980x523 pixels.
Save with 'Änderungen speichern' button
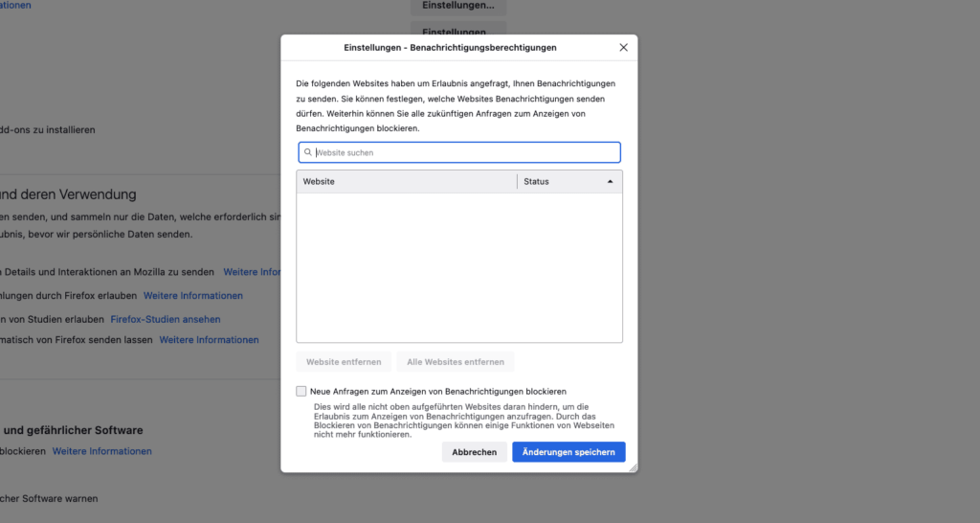[x=568, y=452]
